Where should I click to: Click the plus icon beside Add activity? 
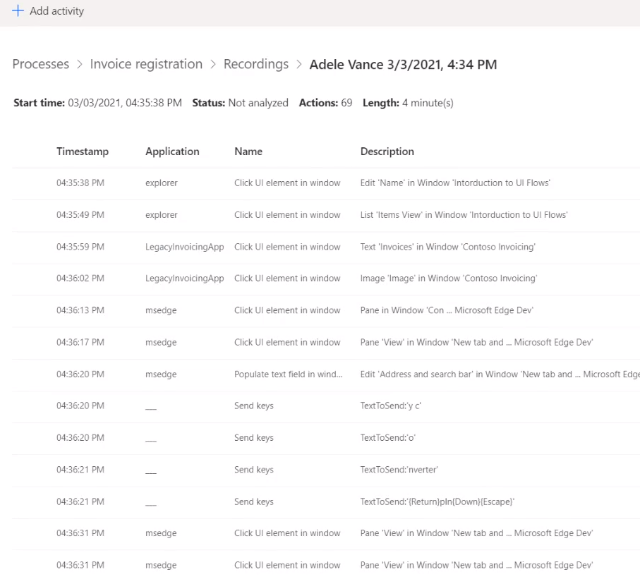click(18, 11)
